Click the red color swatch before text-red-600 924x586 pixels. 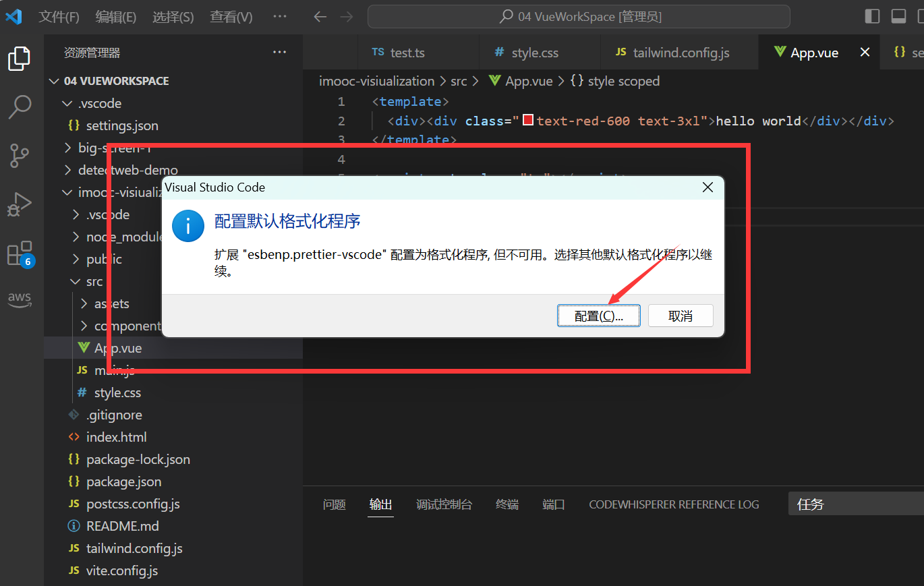click(529, 121)
